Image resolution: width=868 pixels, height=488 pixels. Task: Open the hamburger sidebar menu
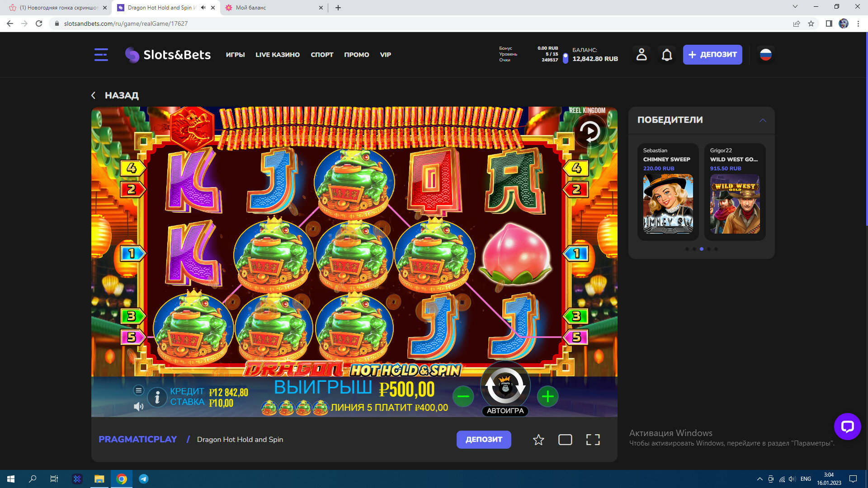(x=101, y=55)
